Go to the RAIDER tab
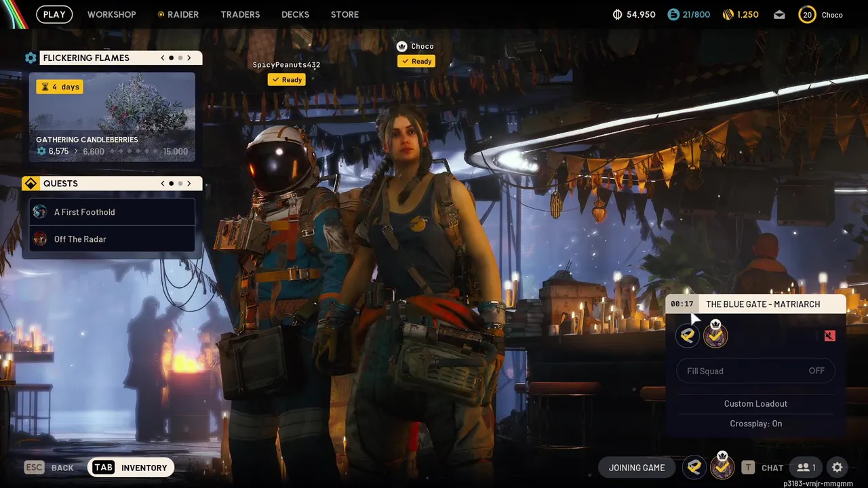The width and height of the screenshot is (868, 488). click(x=178, y=14)
